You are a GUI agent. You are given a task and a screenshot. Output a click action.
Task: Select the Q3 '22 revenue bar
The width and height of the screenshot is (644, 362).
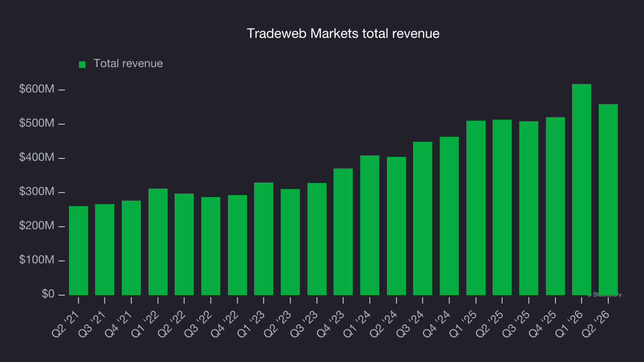click(x=211, y=246)
